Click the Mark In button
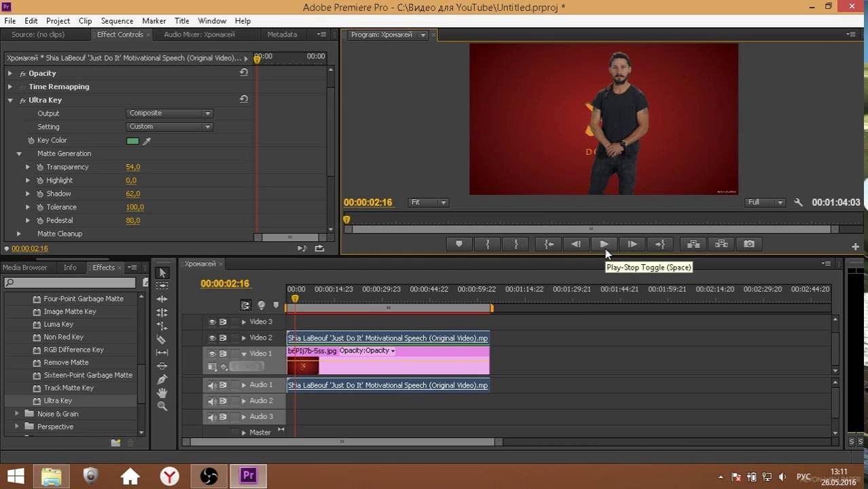 pos(488,244)
